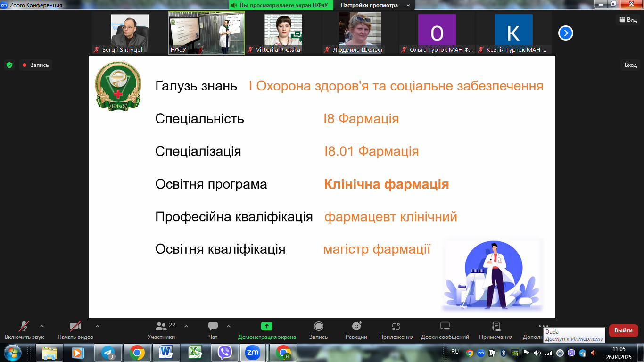Viewport: 644px width, 362px height.
Task: Click 'Освітня програма' label on slide
Action: tap(211, 184)
